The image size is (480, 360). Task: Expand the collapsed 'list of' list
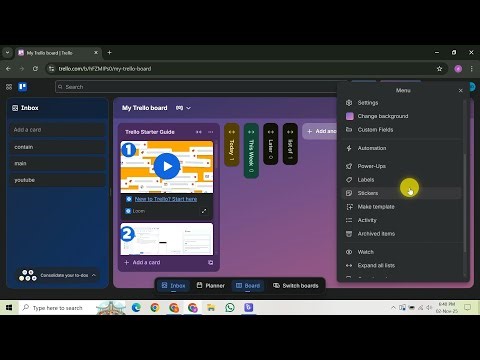290,144
